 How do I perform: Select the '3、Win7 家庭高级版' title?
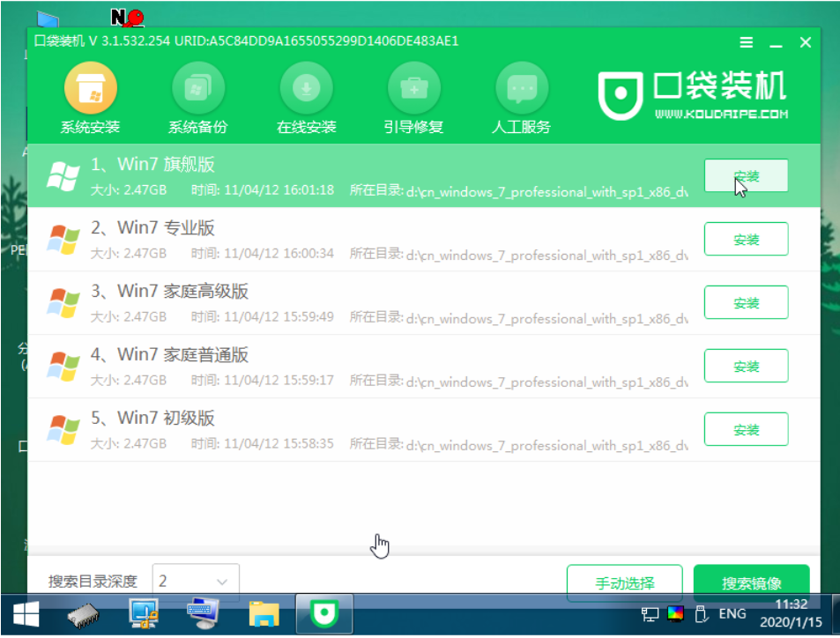169,292
